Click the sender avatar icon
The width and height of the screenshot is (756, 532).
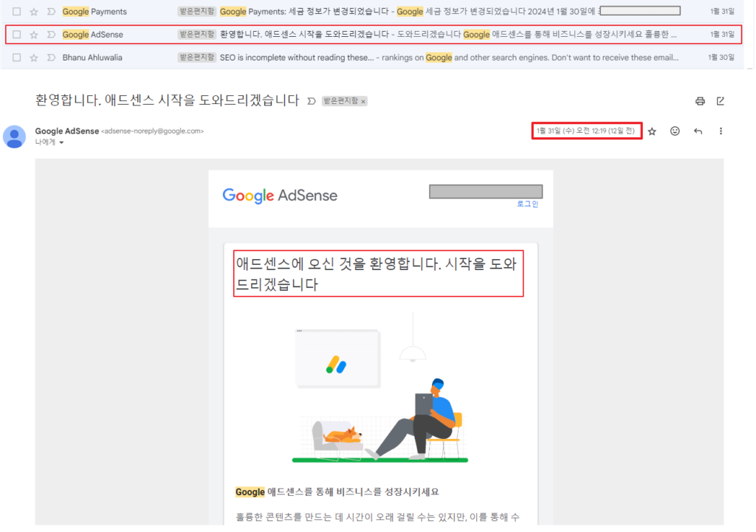[15, 137]
